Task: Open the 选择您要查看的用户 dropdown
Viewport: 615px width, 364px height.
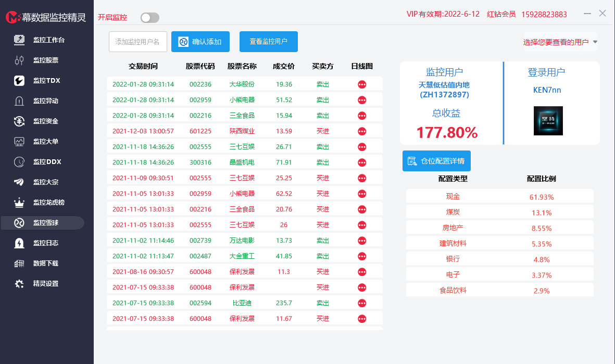Action: [560, 42]
